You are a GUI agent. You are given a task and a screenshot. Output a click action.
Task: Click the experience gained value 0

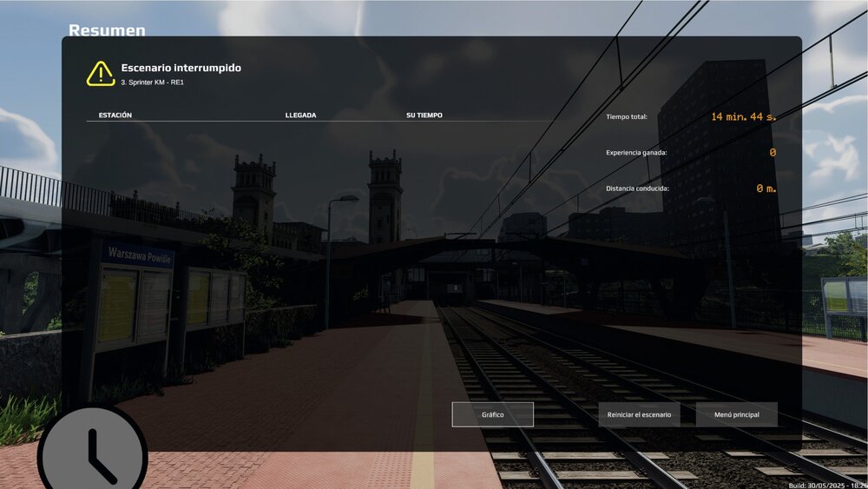coord(772,153)
